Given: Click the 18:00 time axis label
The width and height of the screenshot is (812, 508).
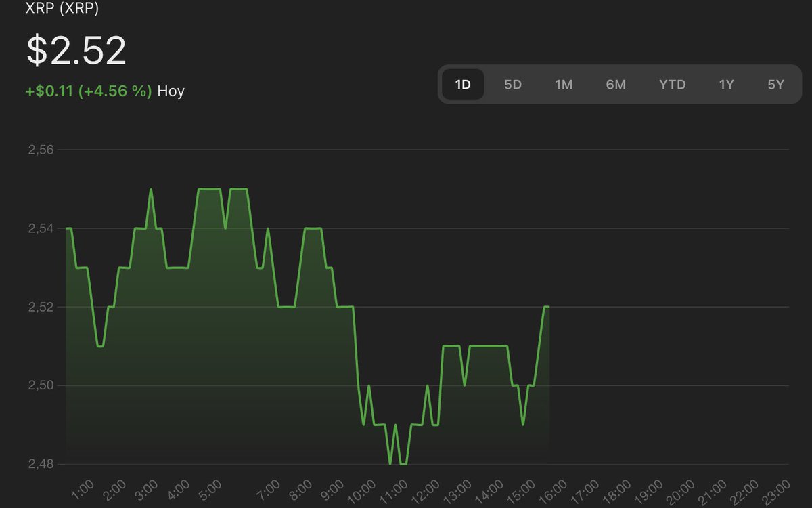Looking at the screenshot, I should (617, 491).
